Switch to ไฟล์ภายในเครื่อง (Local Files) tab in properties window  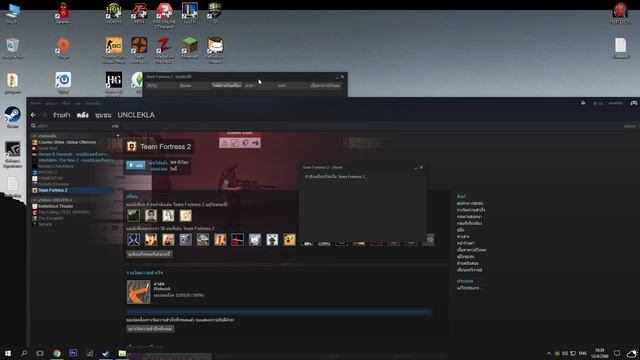[x=226, y=86]
